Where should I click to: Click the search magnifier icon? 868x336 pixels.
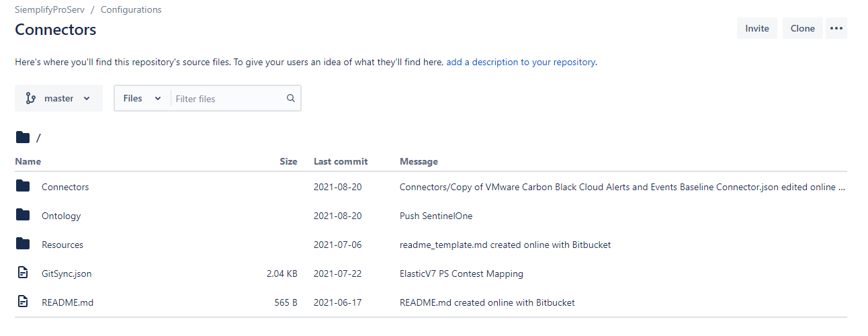(x=291, y=98)
